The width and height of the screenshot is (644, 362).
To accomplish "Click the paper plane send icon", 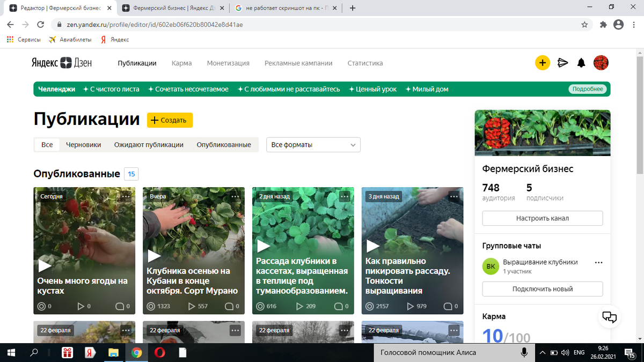I will coord(562,63).
